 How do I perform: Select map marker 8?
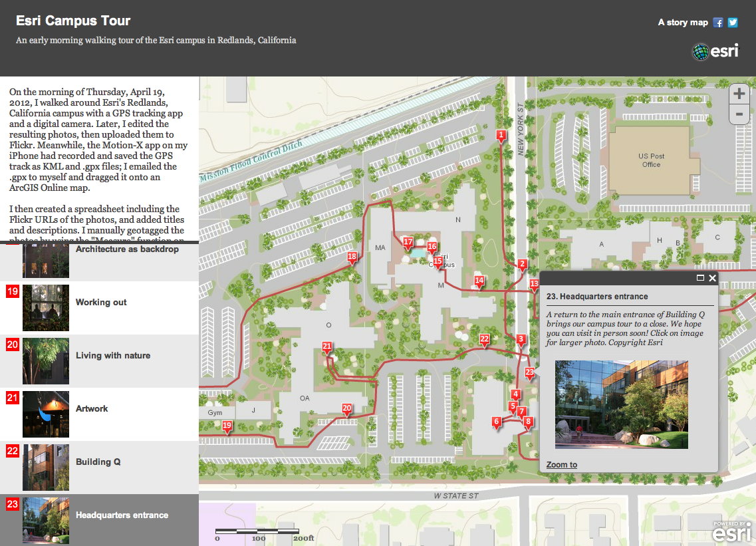(529, 422)
